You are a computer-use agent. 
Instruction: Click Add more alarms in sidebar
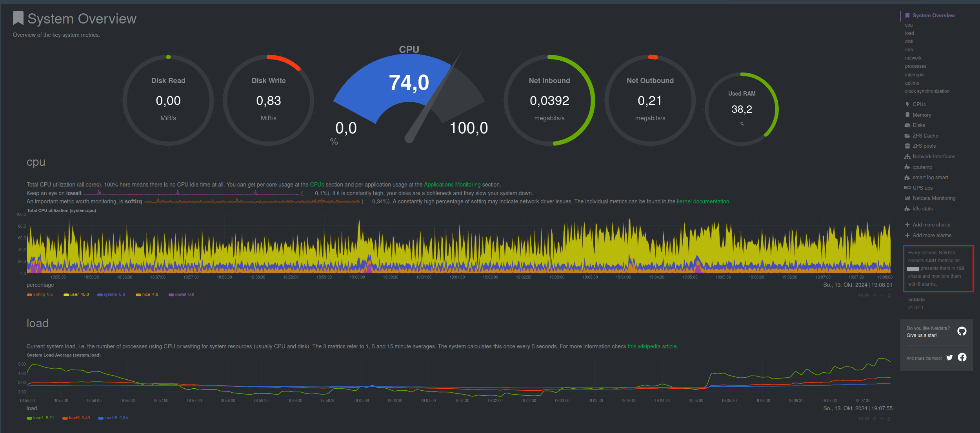pyautogui.click(x=931, y=235)
